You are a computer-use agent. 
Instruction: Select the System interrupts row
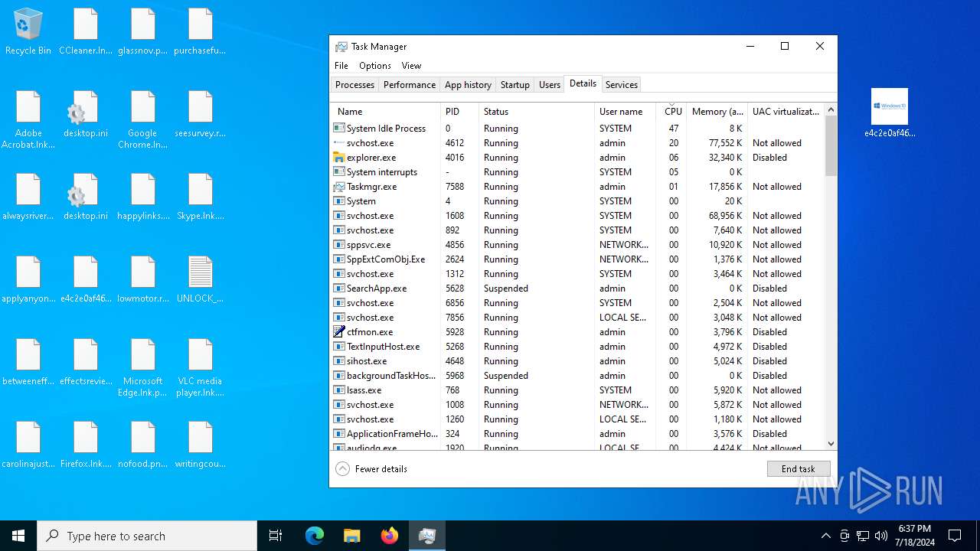point(577,172)
